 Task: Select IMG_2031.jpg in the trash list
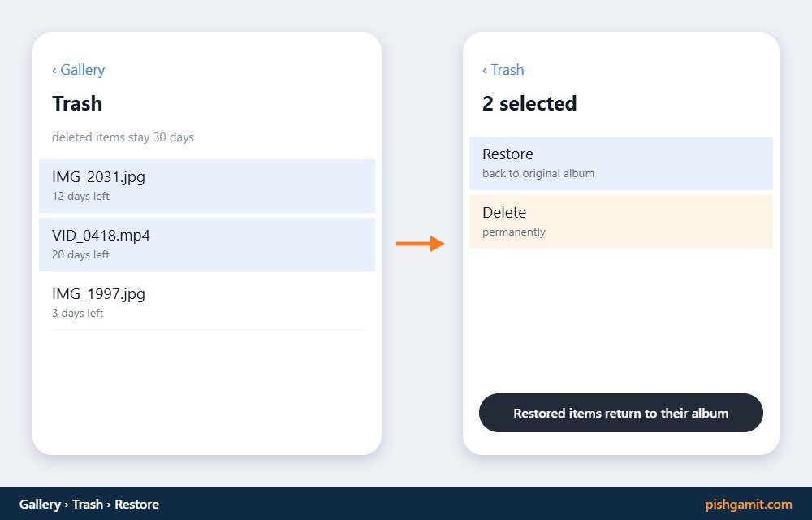207,186
